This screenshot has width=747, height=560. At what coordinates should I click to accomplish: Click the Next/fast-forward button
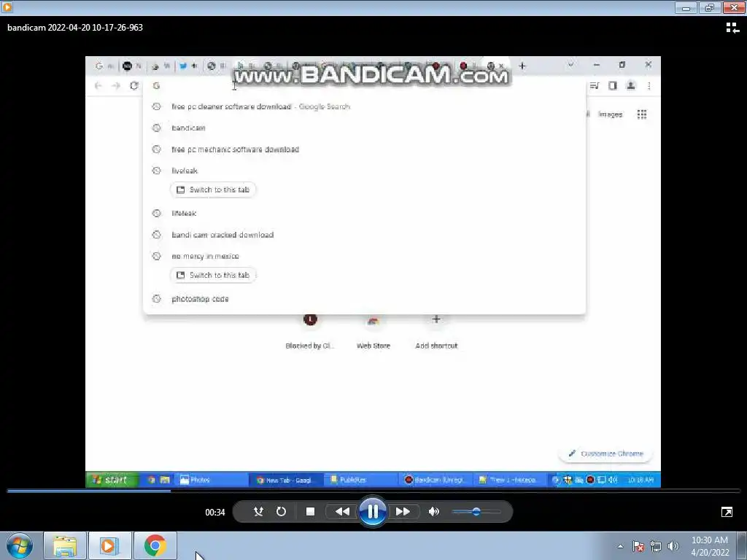(403, 511)
